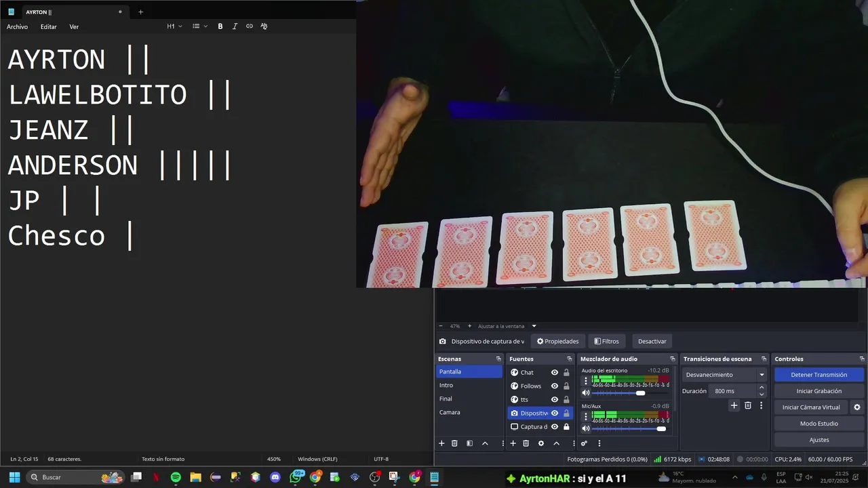The width and height of the screenshot is (868, 488).
Task: Undock the Escenas panel
Action: coord(498,359)
